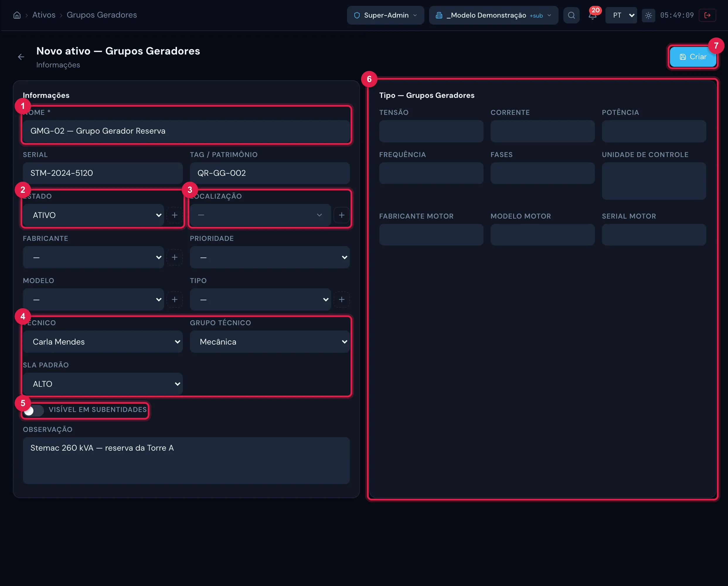Open the Localização dropdown
This screenshot has width=728, height=586.
tap(260, 215)
